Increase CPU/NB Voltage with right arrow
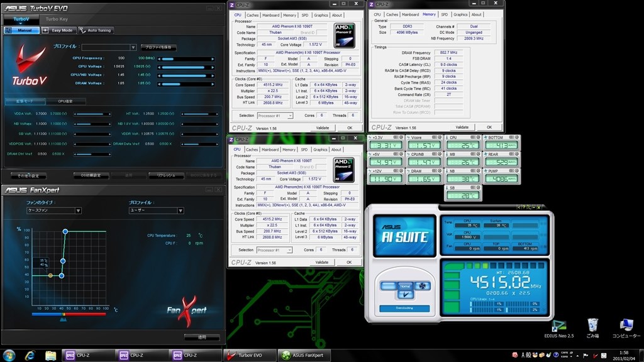This screenshot has width=644, height=362. (x=213, y=75)
